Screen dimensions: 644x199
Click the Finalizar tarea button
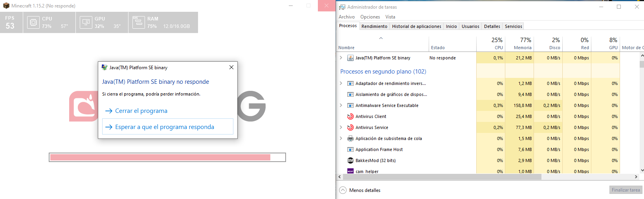pyautogui.click(x=626, y=190)
